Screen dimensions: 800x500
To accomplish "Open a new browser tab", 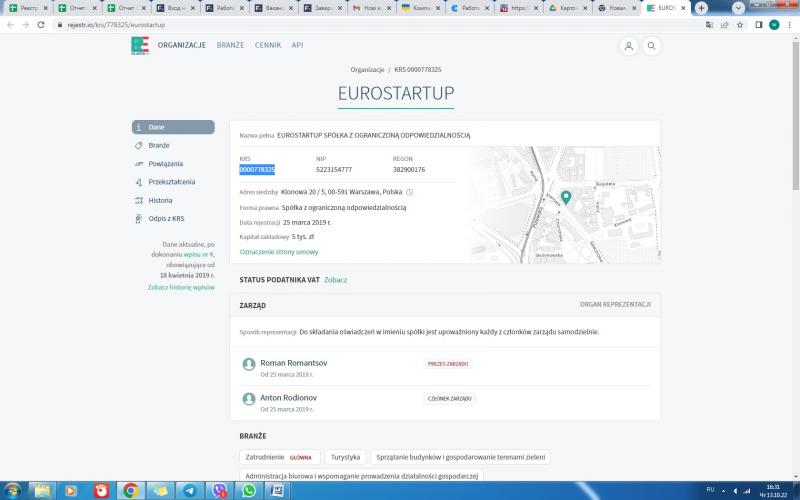I will (702, 8).
